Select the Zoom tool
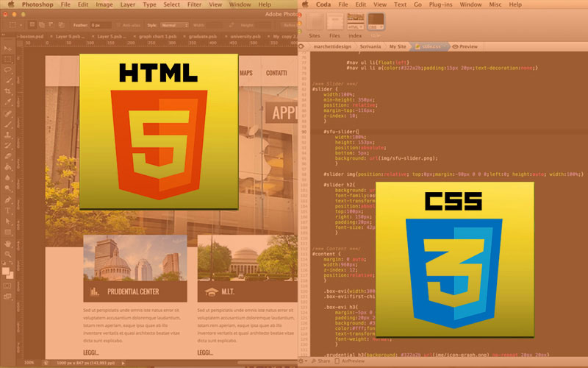Viewport: 588px width, 368px height. [x=7, y=255]
